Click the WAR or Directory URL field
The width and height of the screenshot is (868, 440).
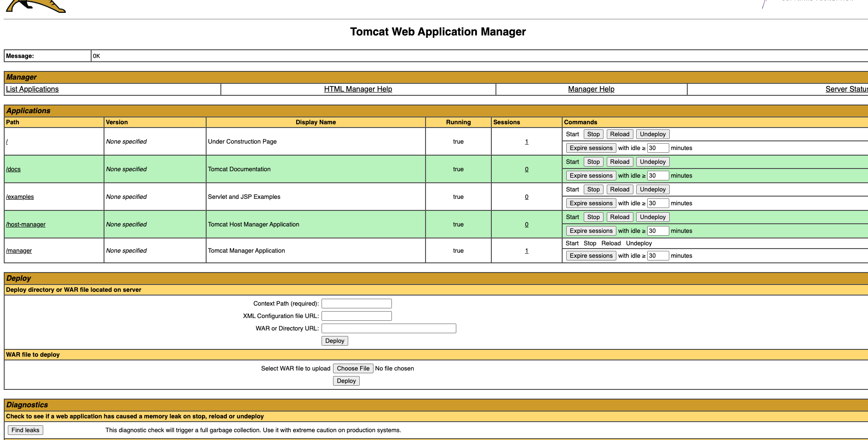(x=389, y=329)
